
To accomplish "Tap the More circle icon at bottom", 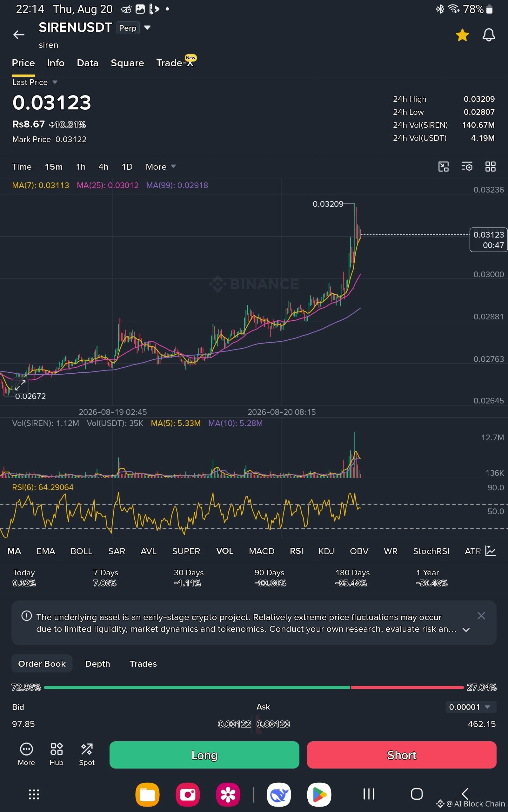I will point(26,754).
